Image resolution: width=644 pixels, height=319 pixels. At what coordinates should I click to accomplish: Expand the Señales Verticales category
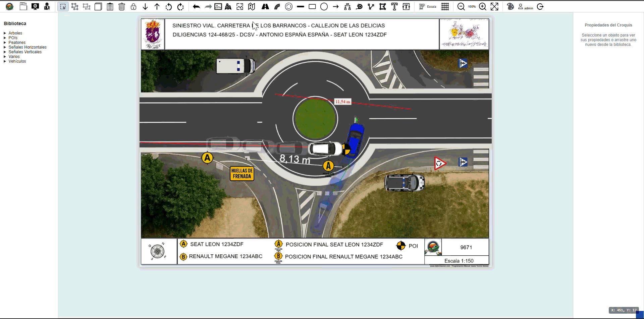25,52
